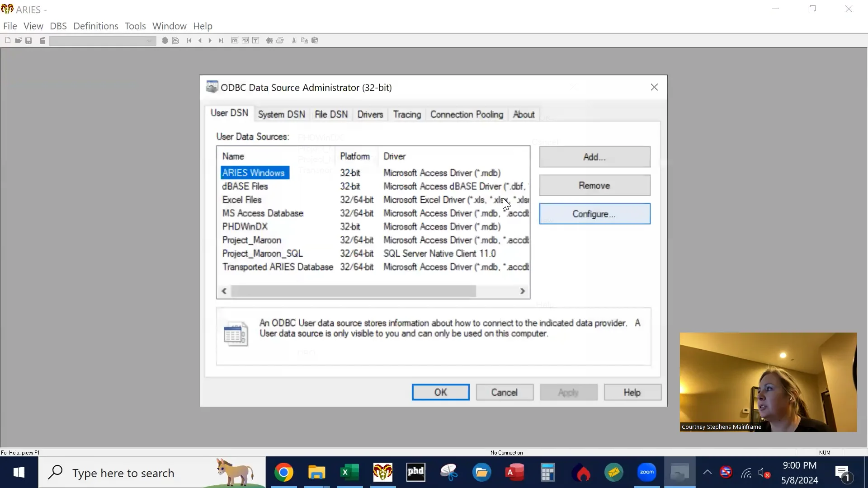This screenshot has height=488, width=868.
Task: Show hidden system tray icons chevron
Action: pyautogui.click(x=707, y=473)
